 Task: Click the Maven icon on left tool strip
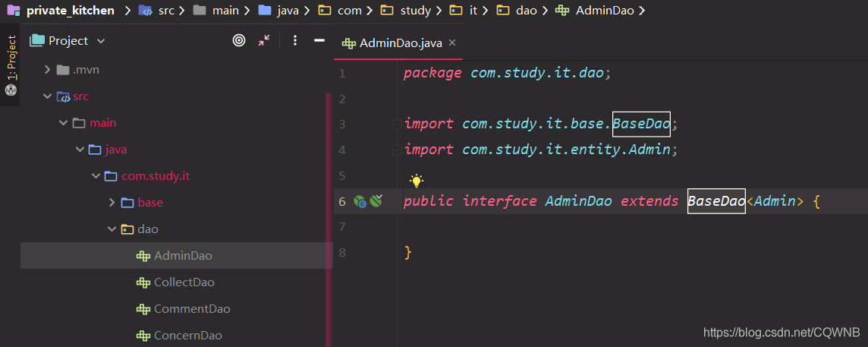pyautogui.click(x=11, y=90)
